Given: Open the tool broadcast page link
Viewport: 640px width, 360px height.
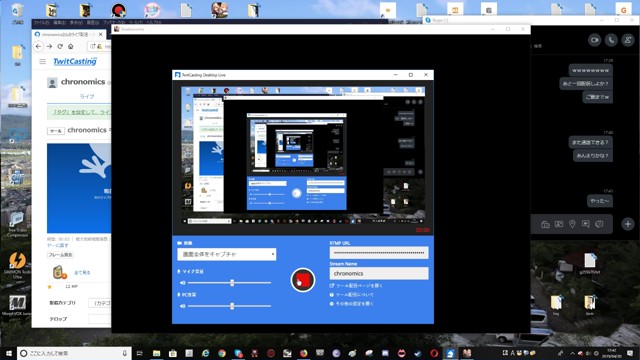Looking at the screenshot, I should (x=356, y=285).
